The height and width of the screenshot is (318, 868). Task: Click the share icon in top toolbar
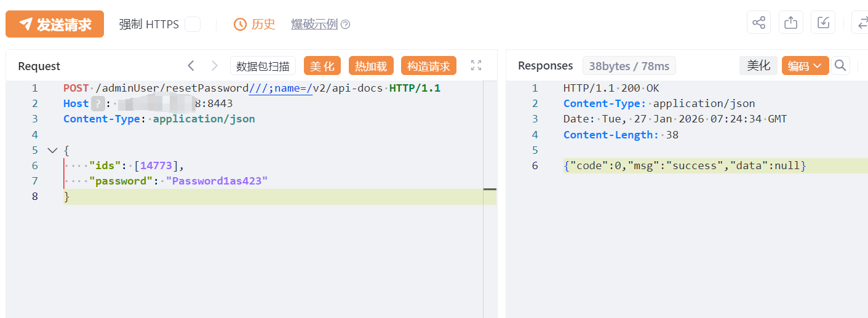(x=759, y=23)
